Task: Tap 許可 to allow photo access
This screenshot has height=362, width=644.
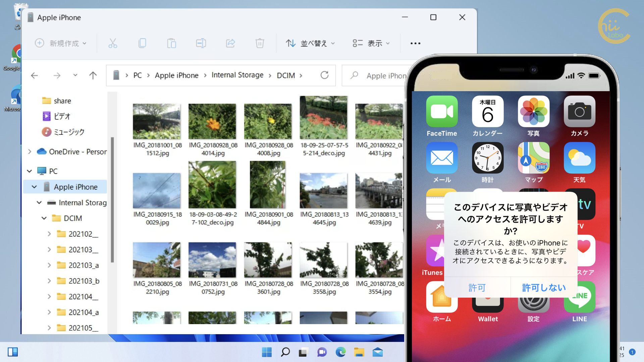Action: (477, 288)
